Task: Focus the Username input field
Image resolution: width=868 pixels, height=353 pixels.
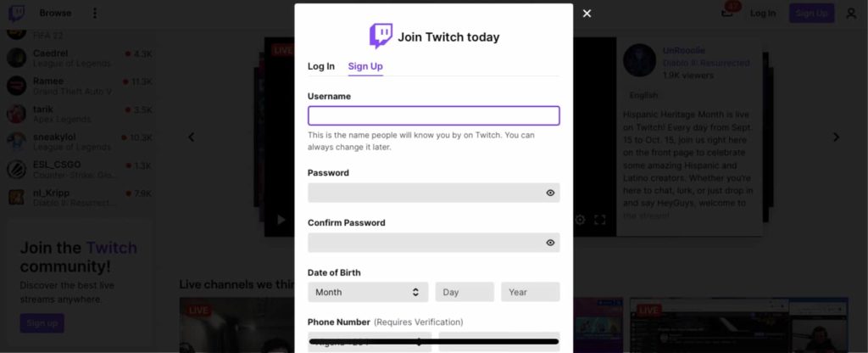Action: pyautogui.click(x=433, y=115)
